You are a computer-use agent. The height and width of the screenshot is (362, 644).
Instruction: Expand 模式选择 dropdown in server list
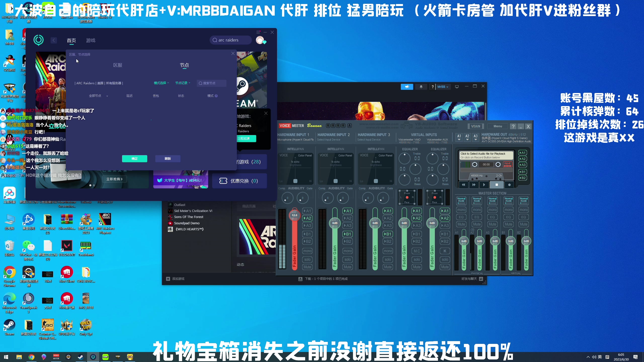(x=160, y=83)
